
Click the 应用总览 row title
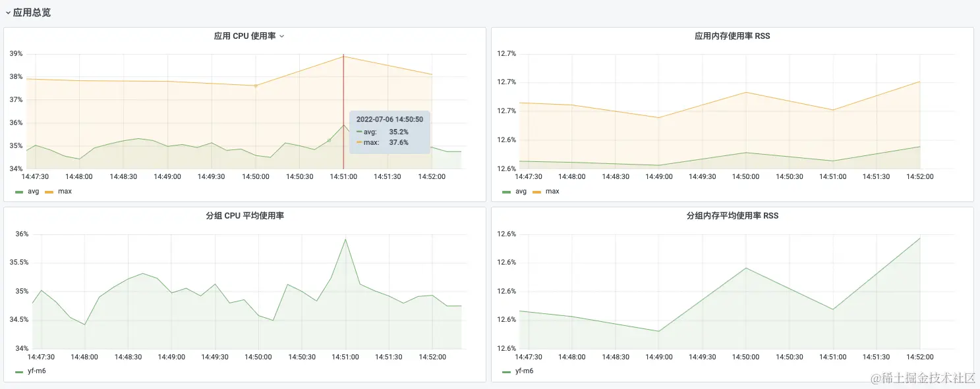click(32, 13)
